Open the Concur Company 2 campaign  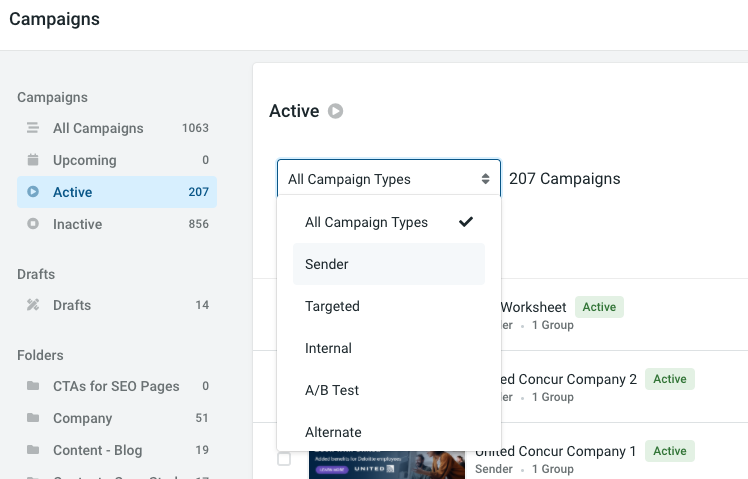(x=569, y=379)
